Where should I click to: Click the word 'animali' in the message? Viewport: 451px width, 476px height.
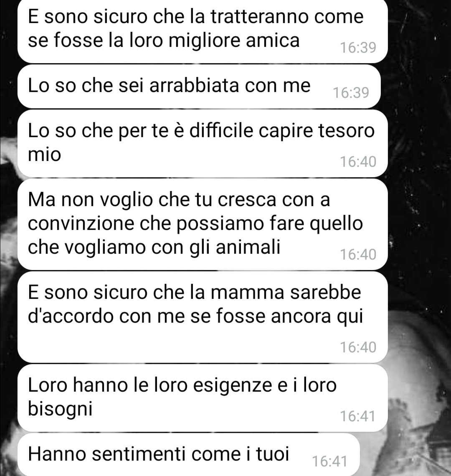[248, 247]
